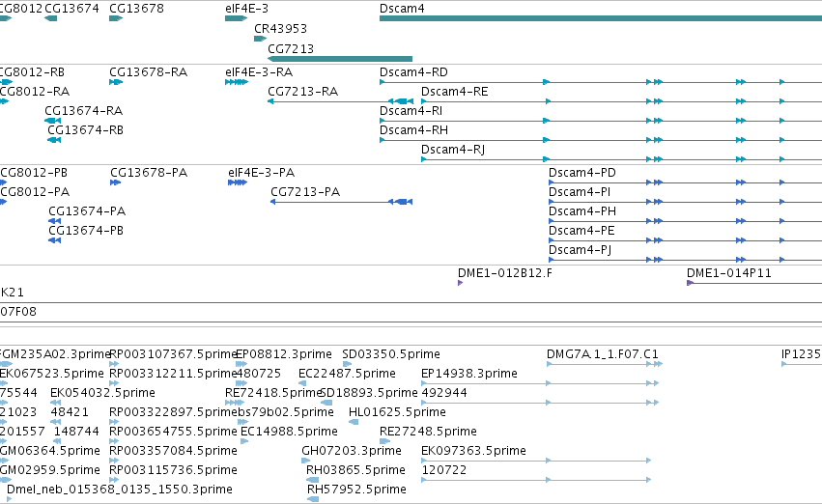822x504 pixels.
Task: Select the Dscam4-PD protein label
Action: click(581, 173)
